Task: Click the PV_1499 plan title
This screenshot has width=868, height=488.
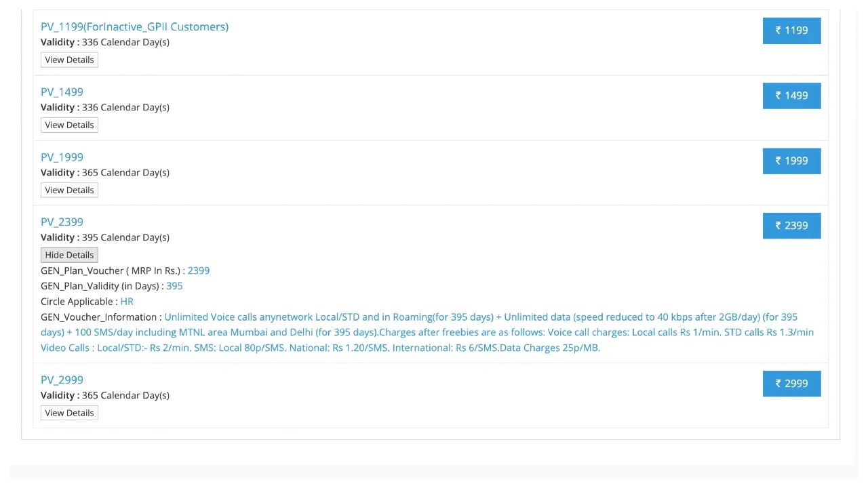Action: (x=62, y=91)
